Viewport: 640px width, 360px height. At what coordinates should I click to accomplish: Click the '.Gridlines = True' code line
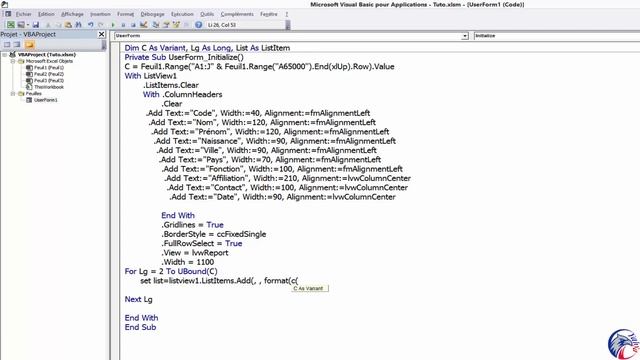(x=192, y=225)
